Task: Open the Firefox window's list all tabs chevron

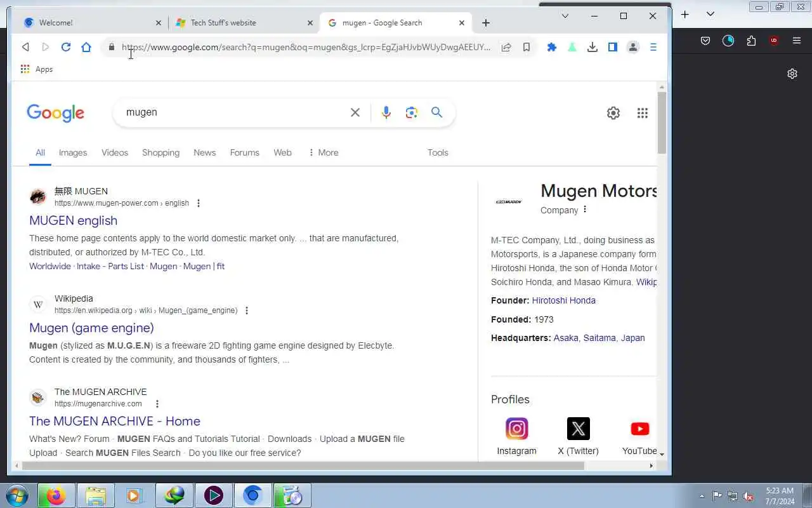Action: [710, 14]
